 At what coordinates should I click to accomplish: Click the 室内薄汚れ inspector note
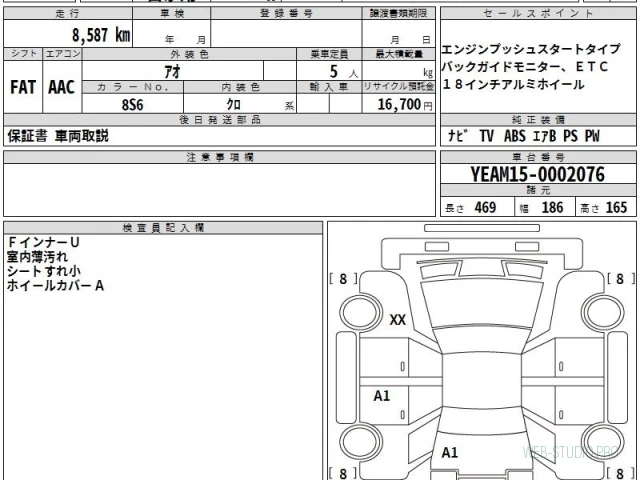pyautogui.click(x=37, y=257)
